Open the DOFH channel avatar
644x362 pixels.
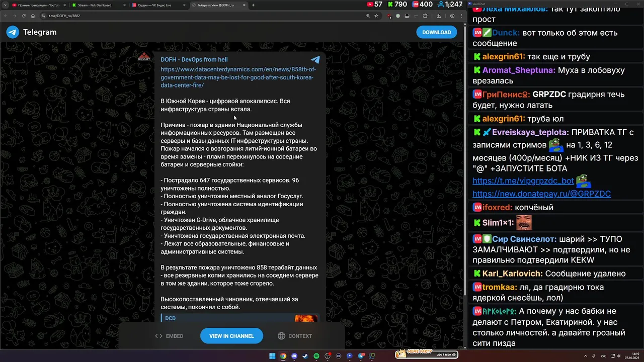144,57
